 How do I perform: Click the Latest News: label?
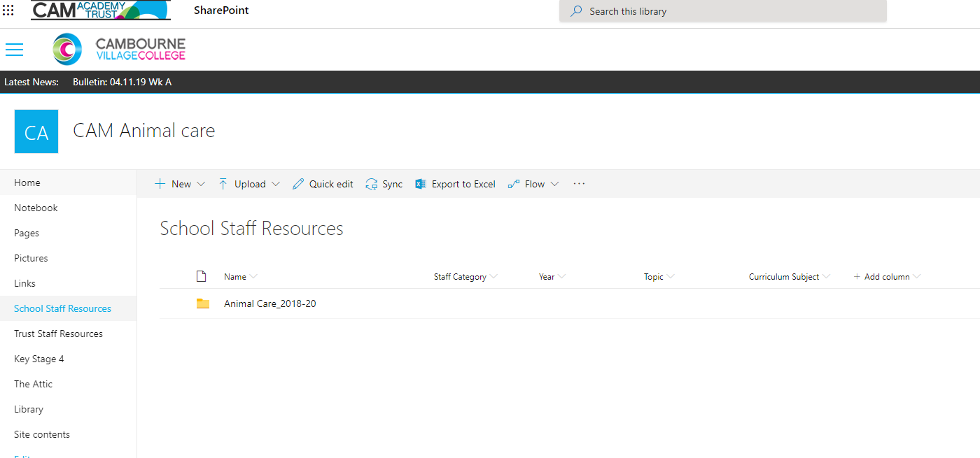pos(31,82)
